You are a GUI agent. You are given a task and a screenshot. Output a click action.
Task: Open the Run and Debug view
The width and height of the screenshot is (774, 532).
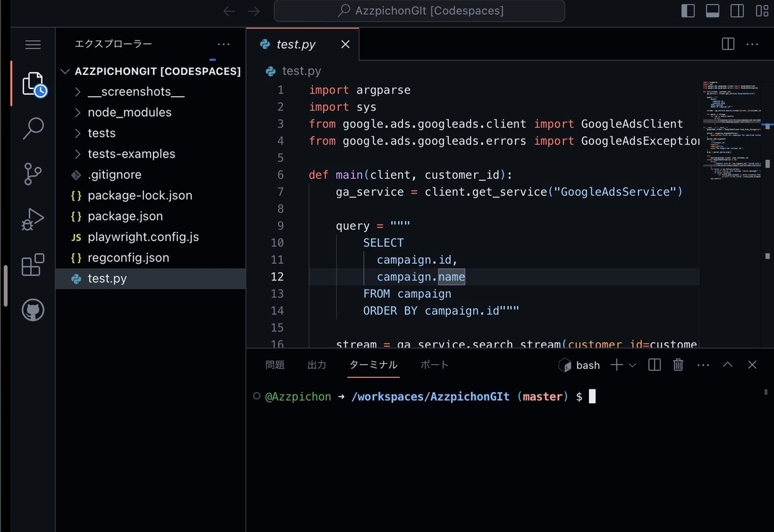pyautogui.click(x=32, y=219)
